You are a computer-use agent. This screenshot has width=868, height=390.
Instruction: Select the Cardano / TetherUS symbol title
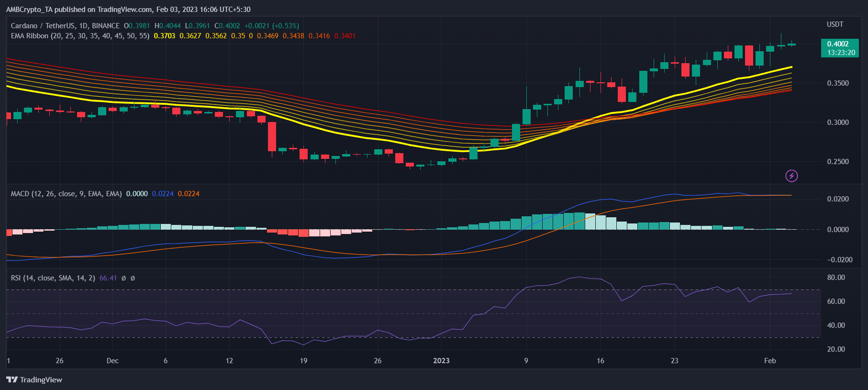[65, 26]
